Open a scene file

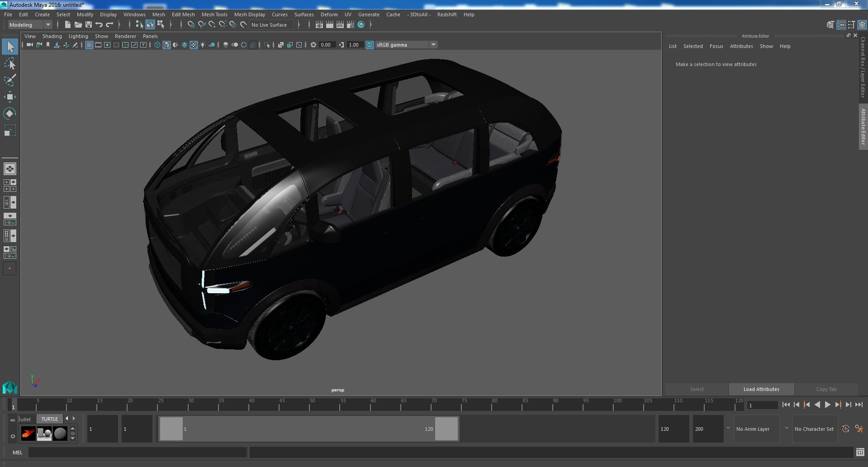click(x=78, y=25)
